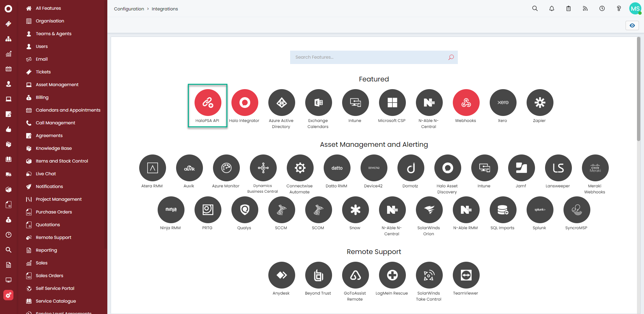Open the Xero integration
The height and width of the screenshot is (314, 644).
503,103
